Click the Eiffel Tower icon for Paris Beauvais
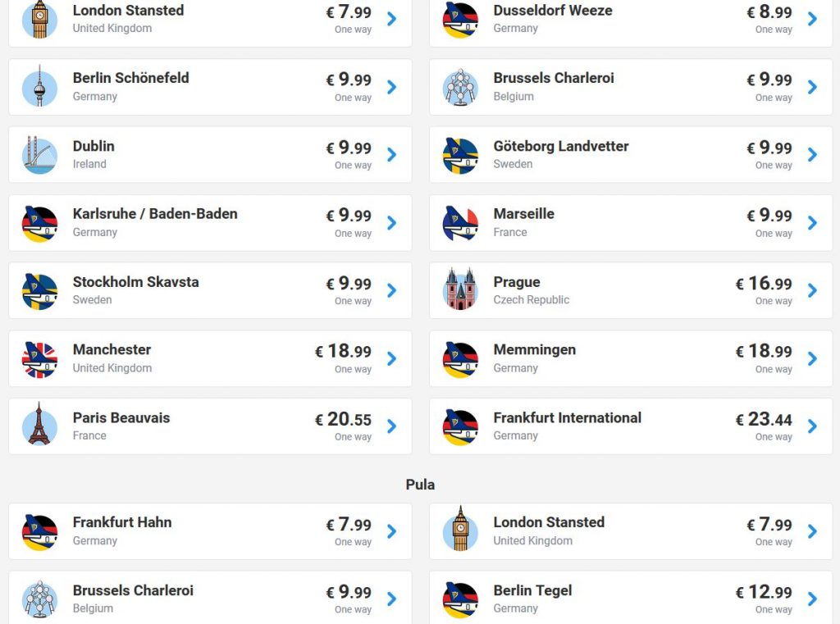This screenshot has width=840, height=624. point(39,426)
